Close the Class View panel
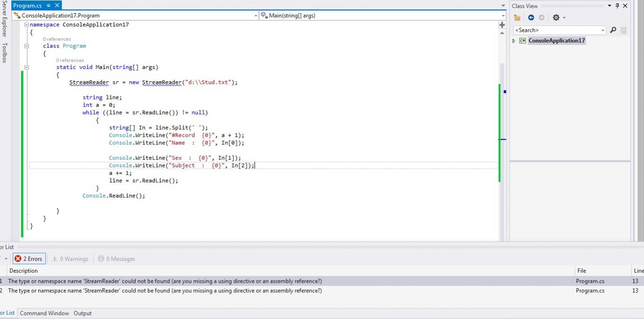The width and height of the screenshot is (644, 319). coord(625,6)
